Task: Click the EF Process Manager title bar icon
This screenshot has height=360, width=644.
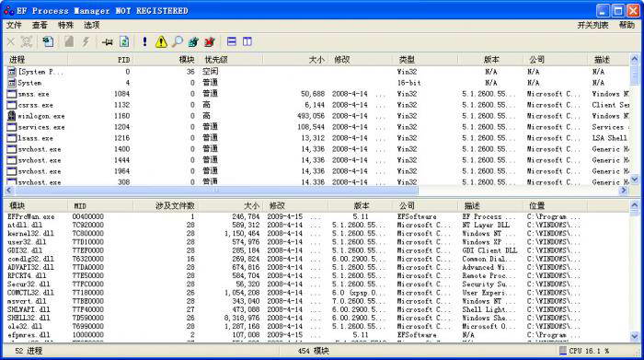Action: click(x=8, y=10)
